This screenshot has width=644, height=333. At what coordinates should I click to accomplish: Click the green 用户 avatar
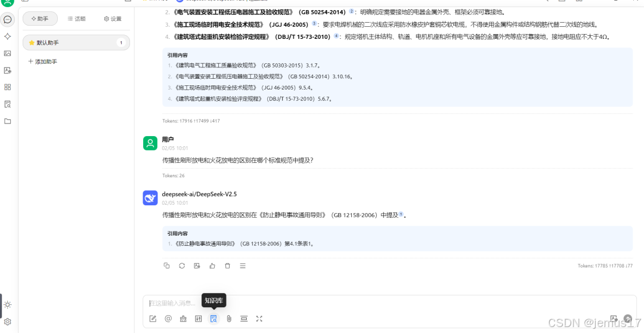(x=150, y=143)
